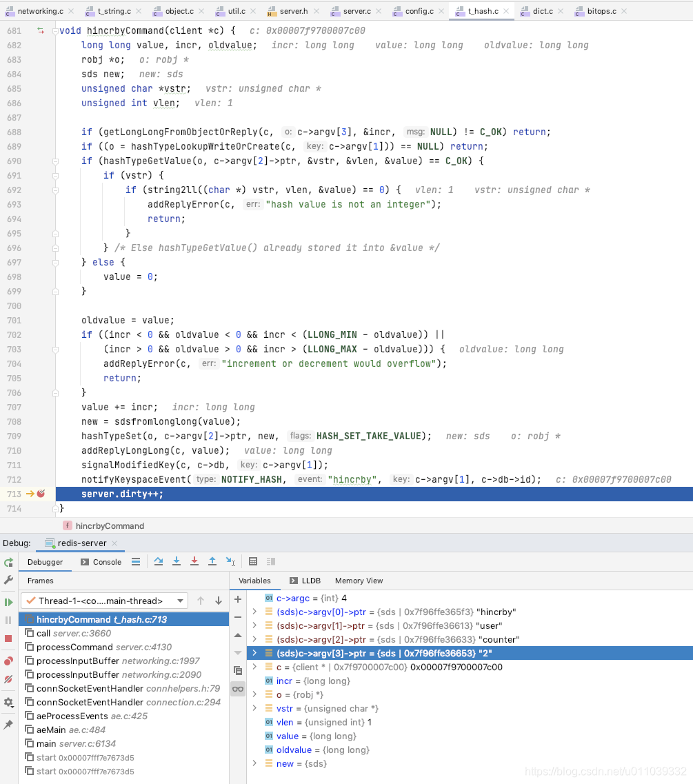
Task: Pause the running program
Action: click(8, 621)
